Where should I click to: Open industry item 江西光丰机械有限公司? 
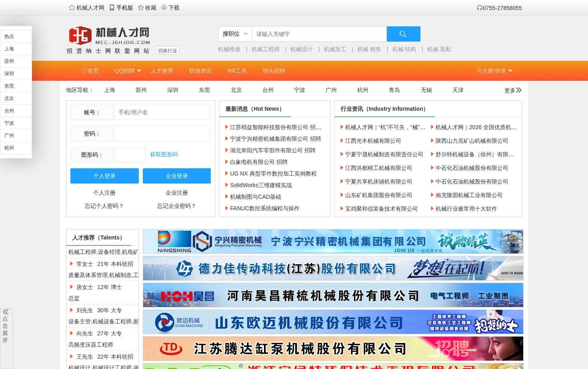coord(373,141)
